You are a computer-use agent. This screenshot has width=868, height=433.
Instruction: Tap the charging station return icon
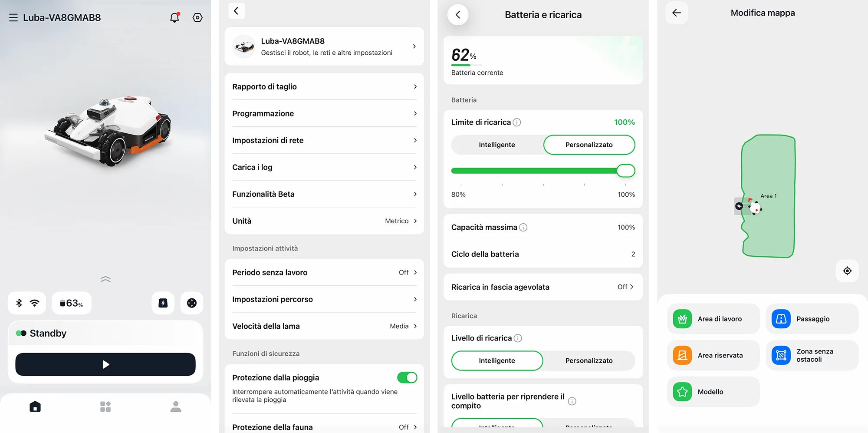click(163, 303)
